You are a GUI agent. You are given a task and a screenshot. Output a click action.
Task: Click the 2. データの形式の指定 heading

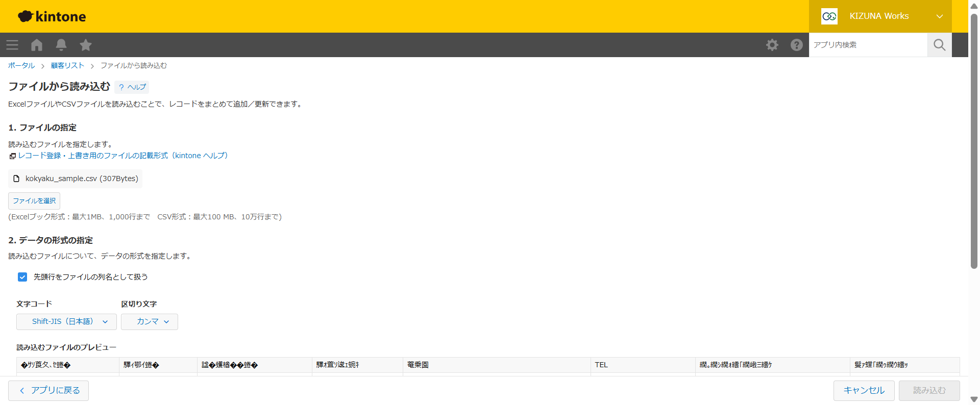click(51, 240)
